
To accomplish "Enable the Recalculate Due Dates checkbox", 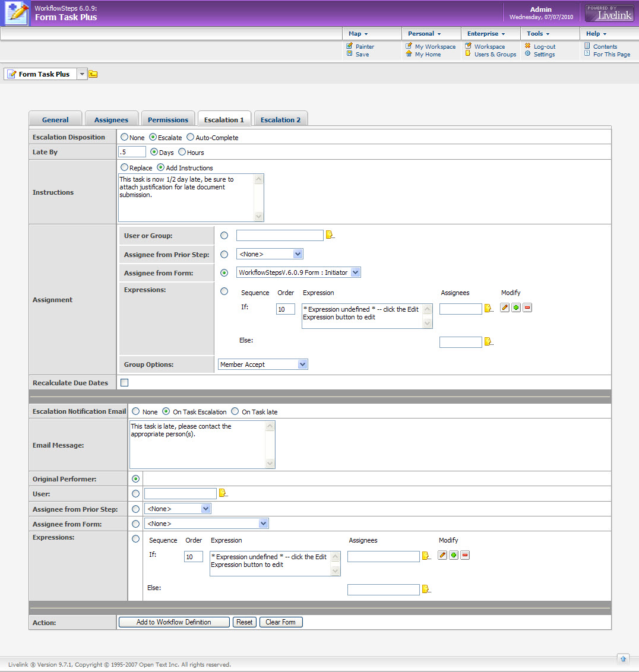I will pos(124,383).
